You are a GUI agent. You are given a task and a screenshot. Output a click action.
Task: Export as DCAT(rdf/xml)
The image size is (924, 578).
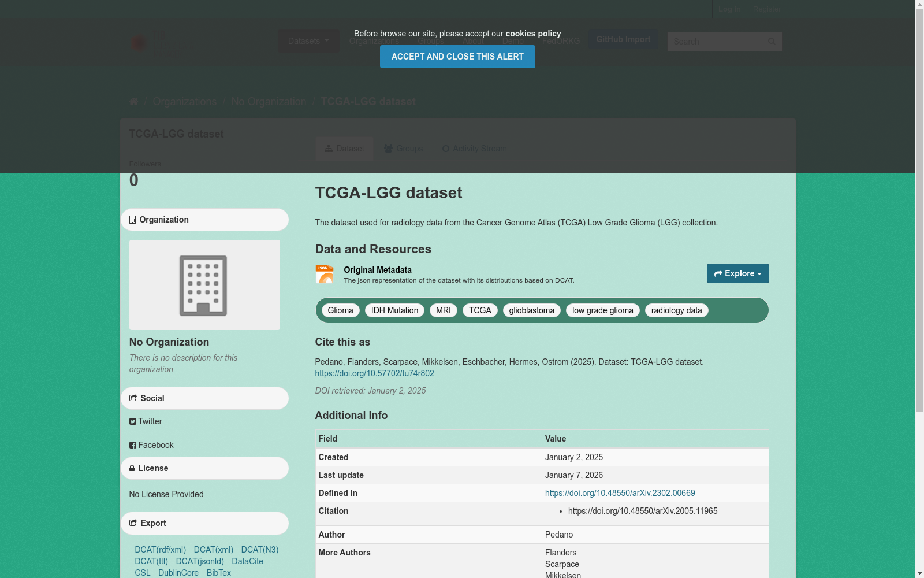click(161, 550)
